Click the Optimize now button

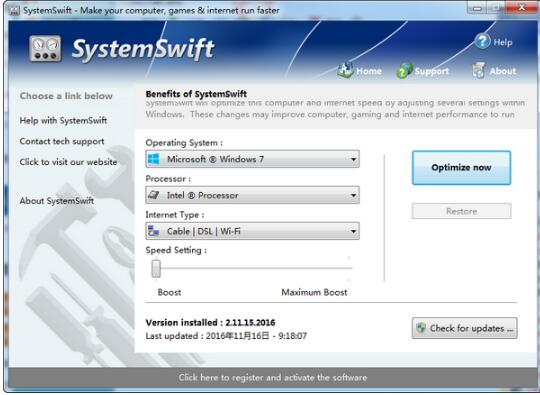461,168
